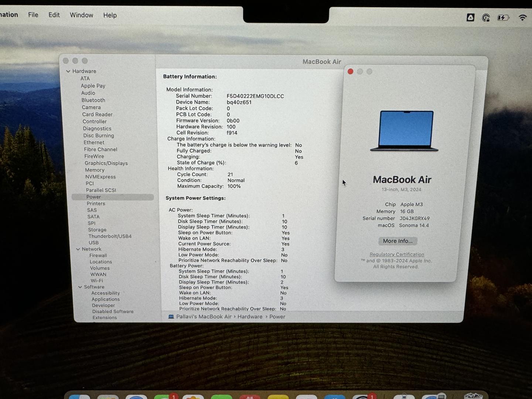Select Disc Burning in the sidebar
Image resolution: width=532 pixels, height=399 pixels.
point(99,136)
